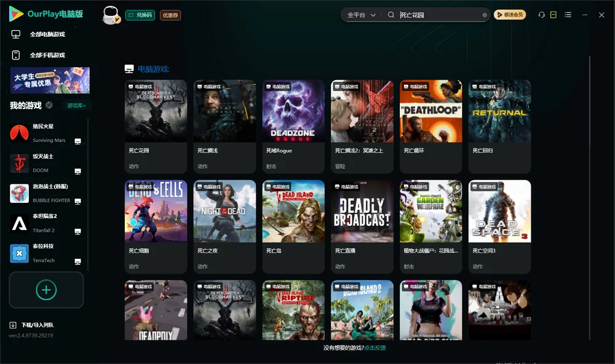Launch 殖民火星 Surviving Mars from my games
The height and width of the screenshot is (364, 615).
coord(46,133)
